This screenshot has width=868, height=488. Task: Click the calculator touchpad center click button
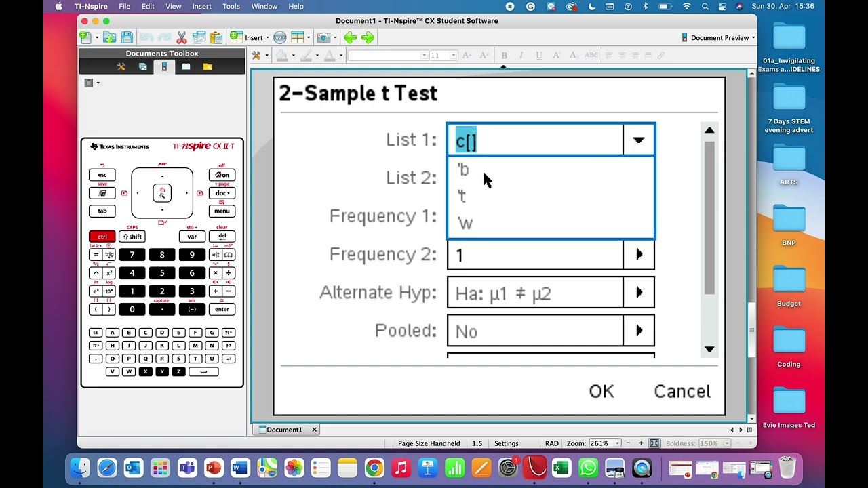[x=162, y=193]
